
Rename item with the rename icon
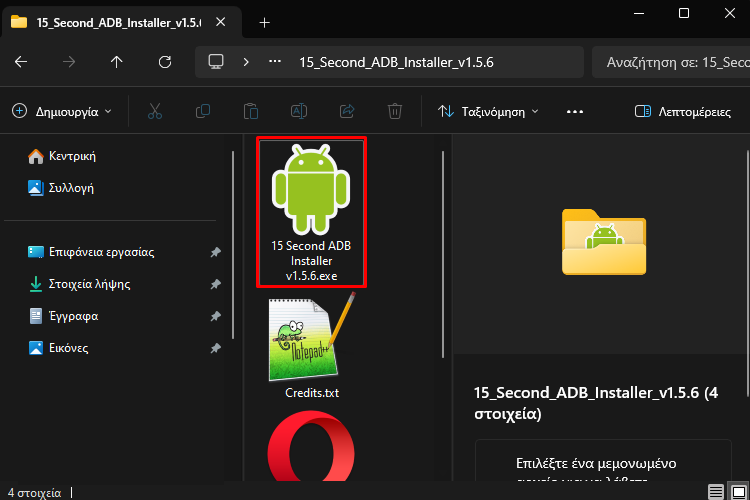click(x=299, y=111)
